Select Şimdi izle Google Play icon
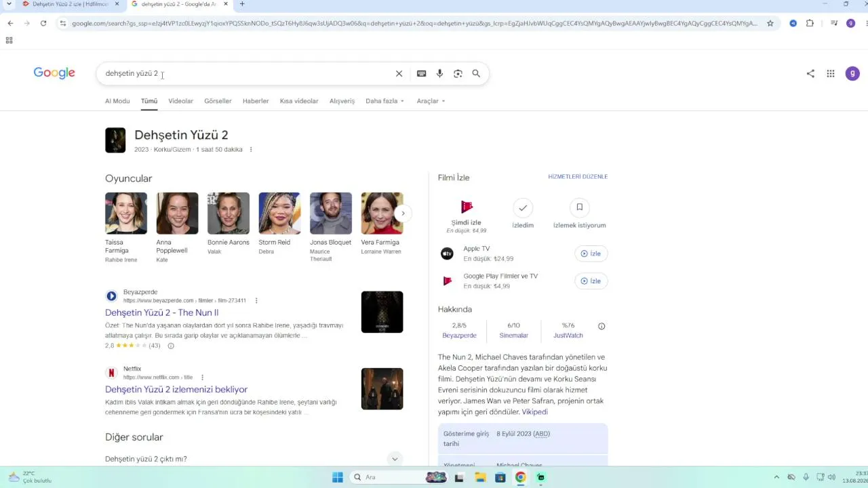The image size is (868, 488). pyautogui.click(x=467, y=207)
